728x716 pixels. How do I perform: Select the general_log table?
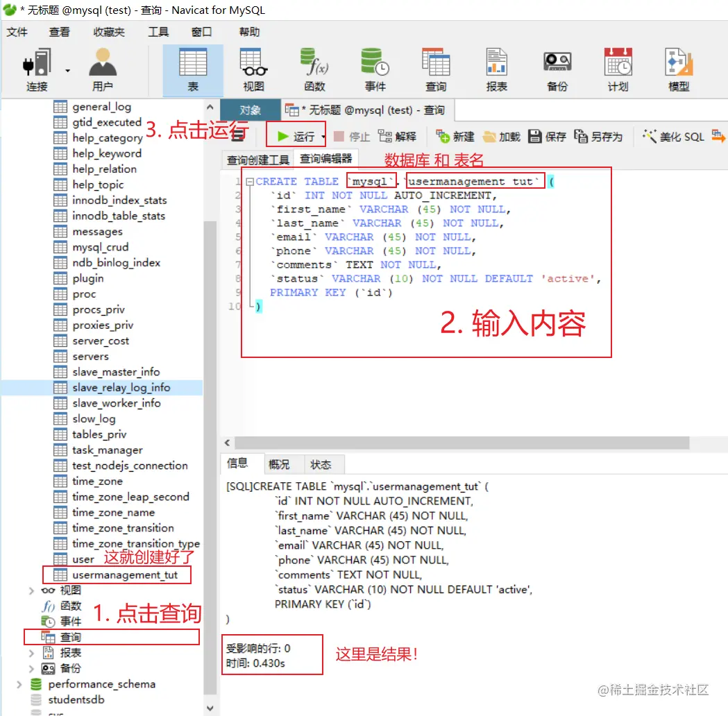[92, 107]
